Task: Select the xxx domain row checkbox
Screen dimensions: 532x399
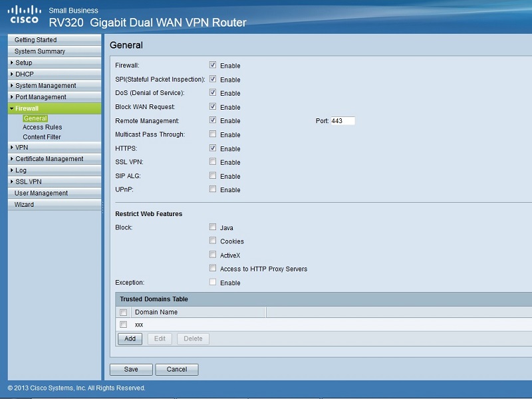Action: (x=124, y=325)
